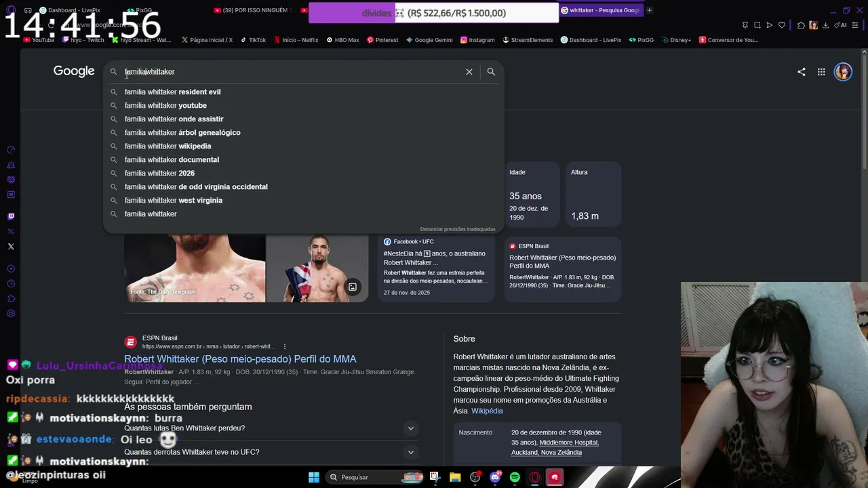
Task: Open extensions cube in the sidebar
Action: point(11,299)
